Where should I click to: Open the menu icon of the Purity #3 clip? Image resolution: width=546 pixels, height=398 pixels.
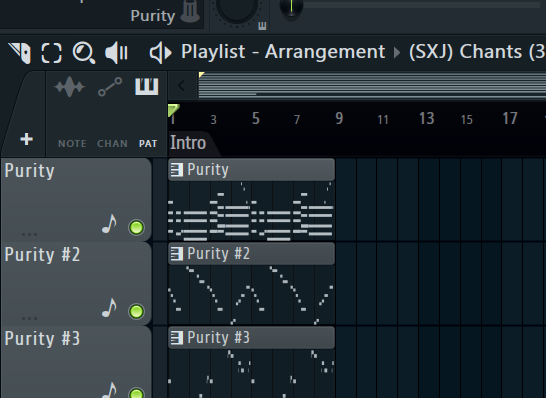177,337
